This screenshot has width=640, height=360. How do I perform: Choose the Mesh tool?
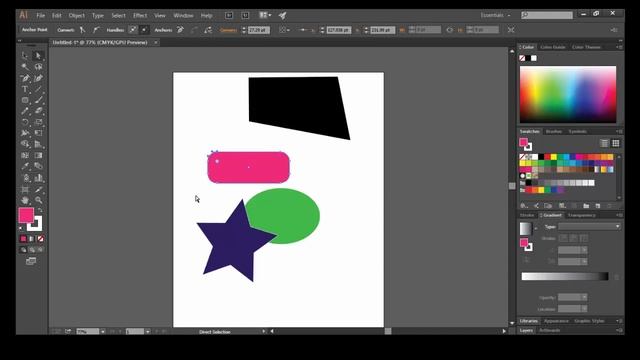pyautogui.click(x=25, y=156)
